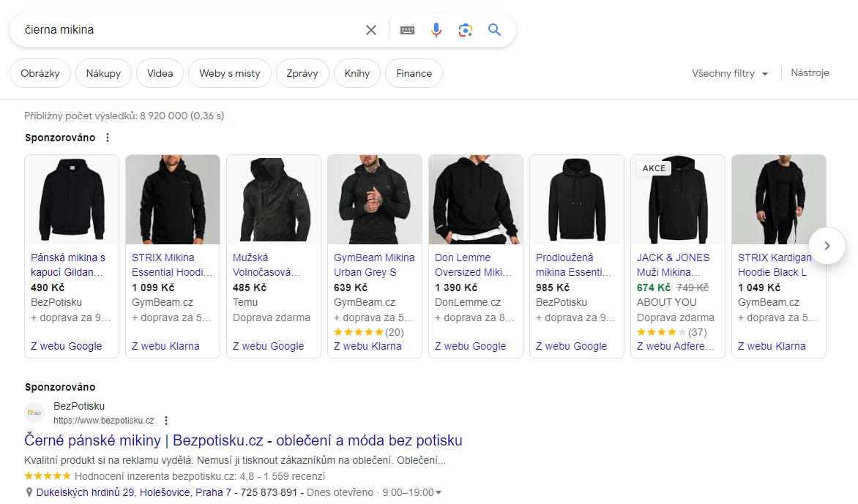Click the 490 Kč price
The height and width of the screenshot is (504, 858).
(48, 287)
